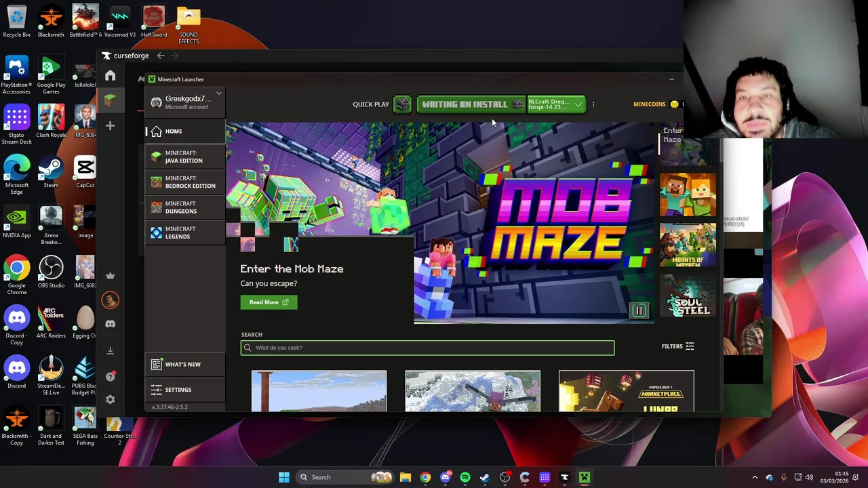Open launcher Settings in left panel
This screenshot has height=488, width=868.
tap(185, 390)
